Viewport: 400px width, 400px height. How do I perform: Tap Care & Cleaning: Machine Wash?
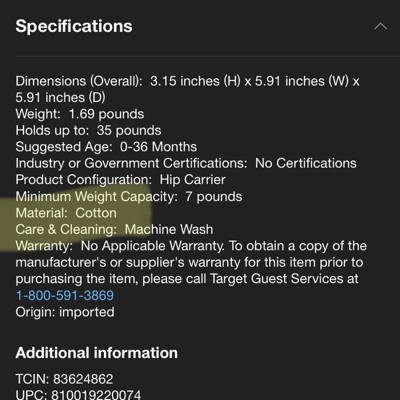[x=114, y=229]
